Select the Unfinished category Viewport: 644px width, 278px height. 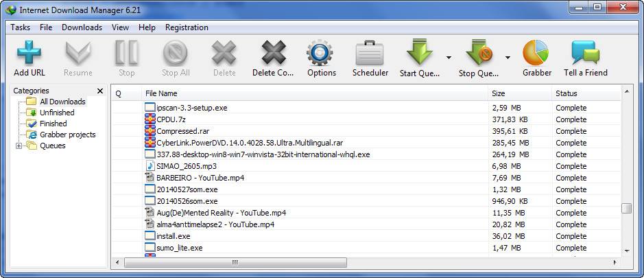point(57,113)
